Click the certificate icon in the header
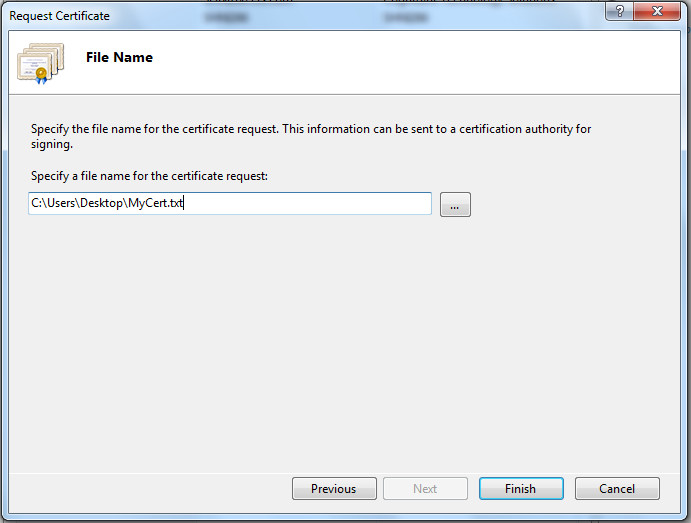Viewport: 691px width, 523px height. coord(41,62)
